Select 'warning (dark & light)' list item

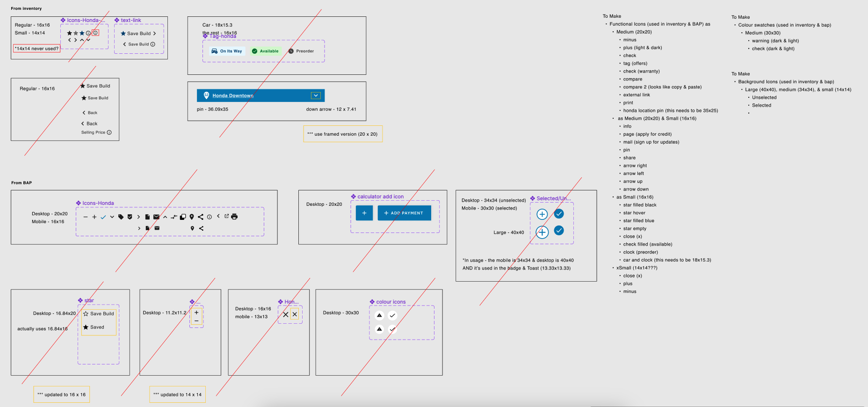point(775,41)
